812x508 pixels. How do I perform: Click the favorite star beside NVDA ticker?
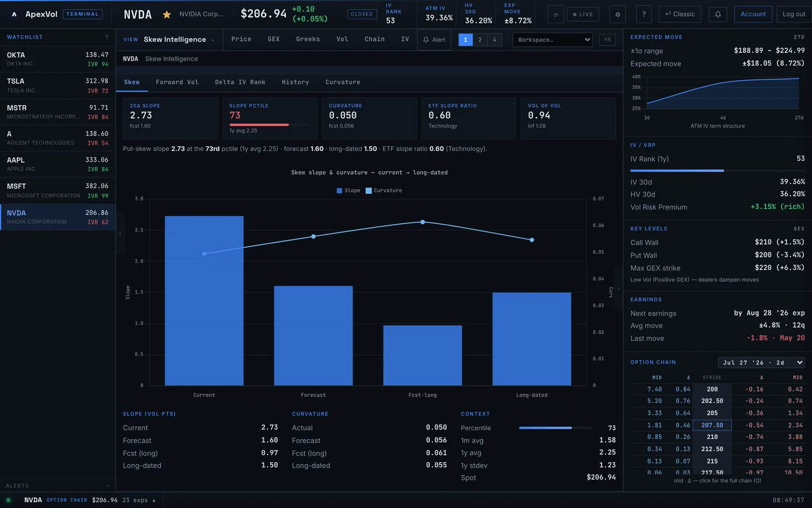pyautogui.click(x=166, y=15)
